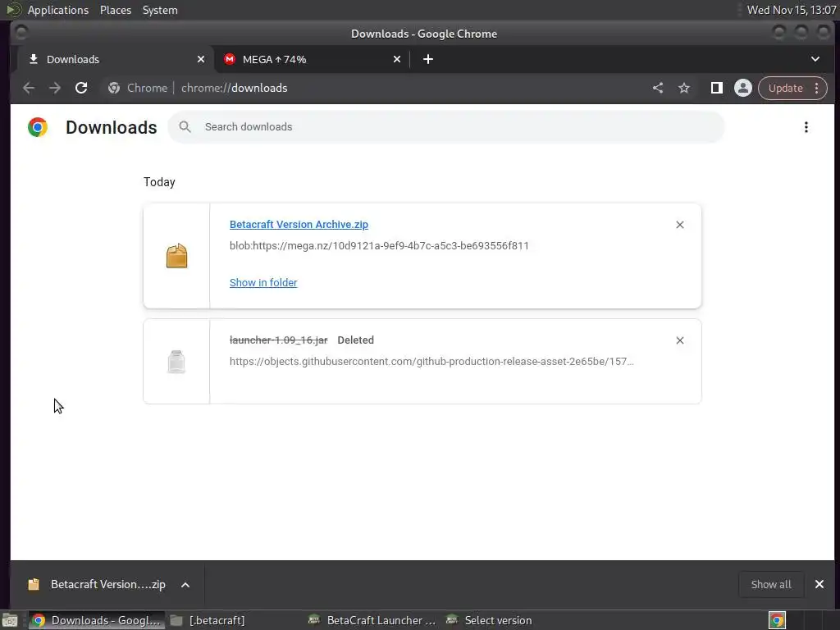The width and height of the screenshot is (840, 630).
Task: Click the Today date heading
Action: click(160, 182)
